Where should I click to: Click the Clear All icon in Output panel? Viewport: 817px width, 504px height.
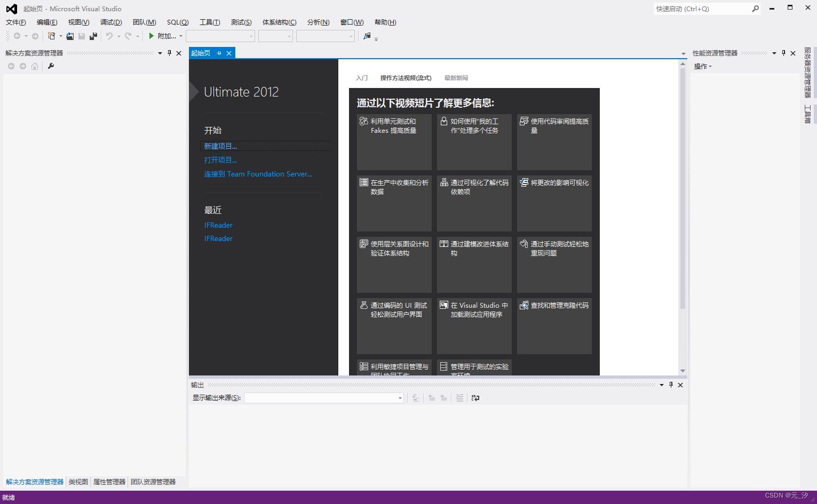tap(459, 398)
